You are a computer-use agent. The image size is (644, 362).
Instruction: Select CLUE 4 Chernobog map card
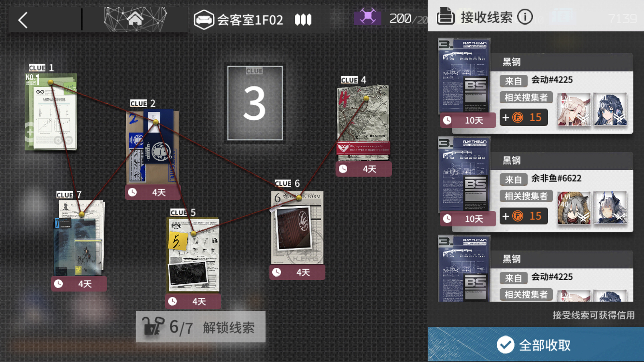point(363,123)
